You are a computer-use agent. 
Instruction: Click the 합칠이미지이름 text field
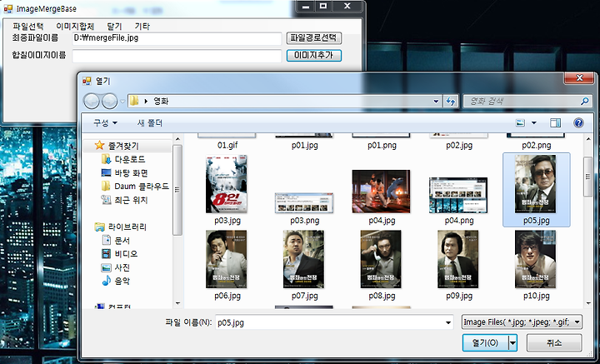pos(177,56)
